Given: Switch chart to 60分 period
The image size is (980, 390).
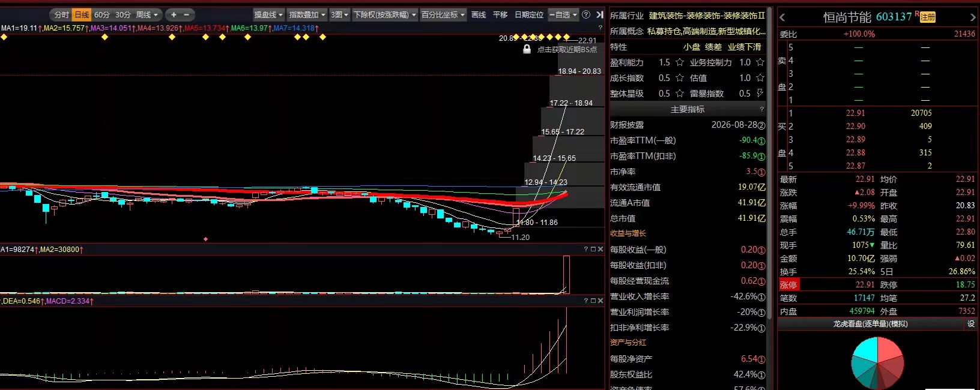Looking at the screenshot, I should click(102, 14).
